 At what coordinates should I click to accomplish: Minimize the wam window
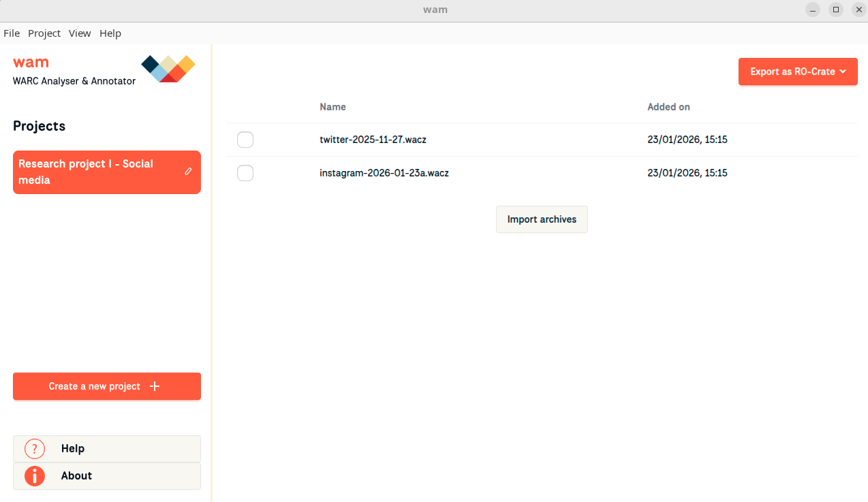coord(813,10)
